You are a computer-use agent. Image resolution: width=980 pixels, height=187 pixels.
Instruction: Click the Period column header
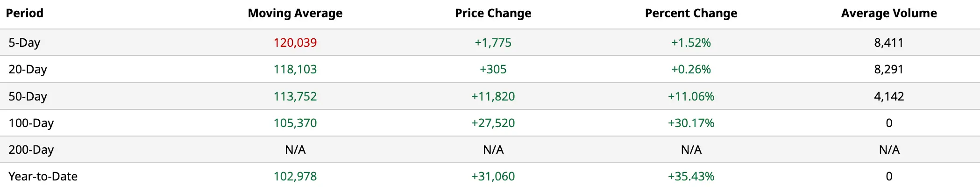point(25,13)
